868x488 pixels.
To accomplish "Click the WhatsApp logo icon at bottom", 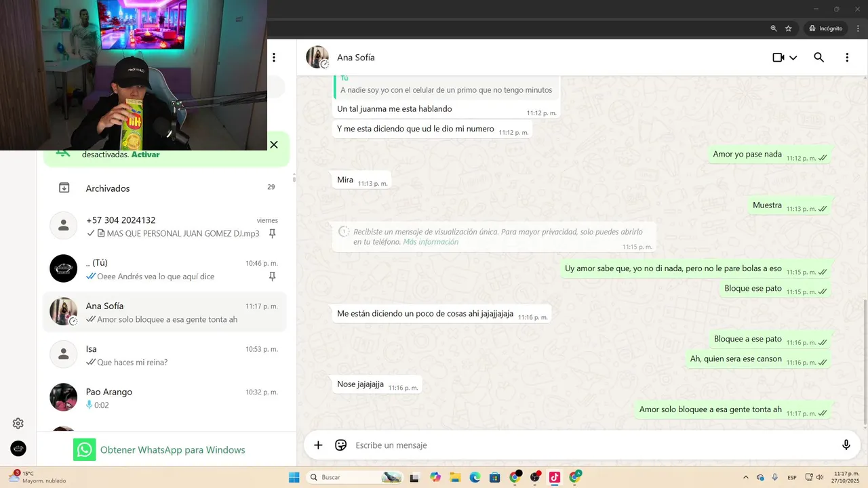I will tap(85, 450).
